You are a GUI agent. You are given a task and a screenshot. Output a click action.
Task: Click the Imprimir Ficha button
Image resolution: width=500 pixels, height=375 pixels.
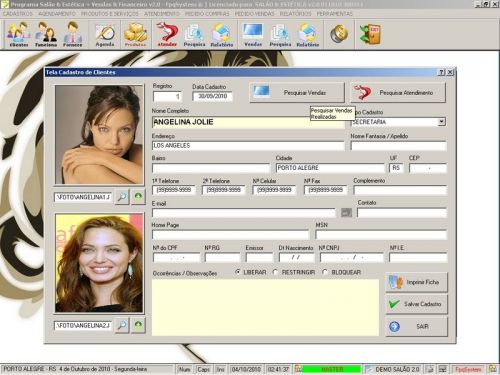coord(417,282)
